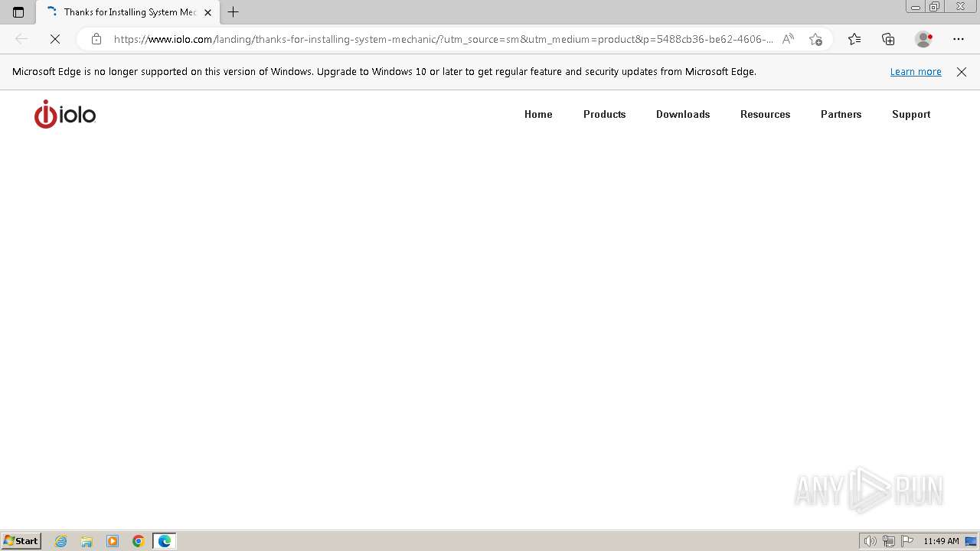Restore down the Edge window

pos(935,7)
